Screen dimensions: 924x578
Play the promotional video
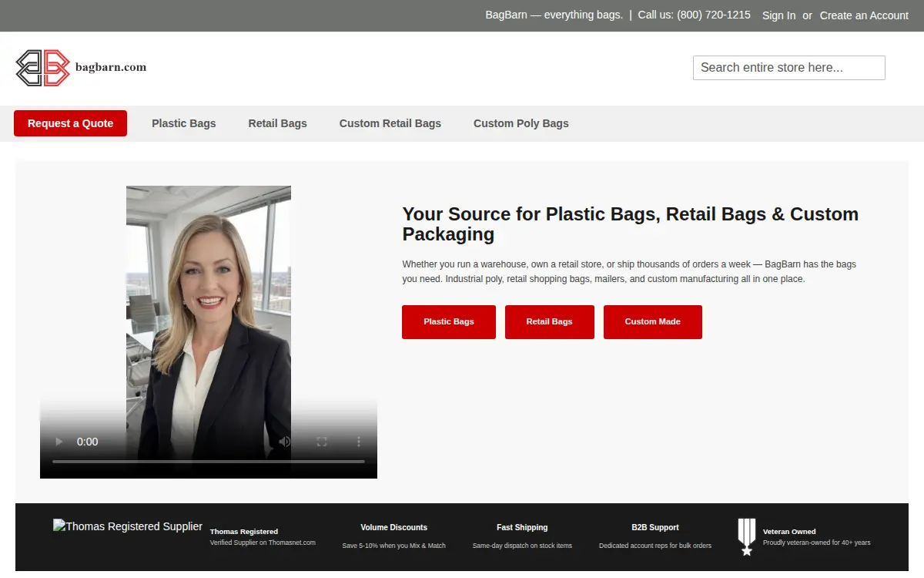59,442
